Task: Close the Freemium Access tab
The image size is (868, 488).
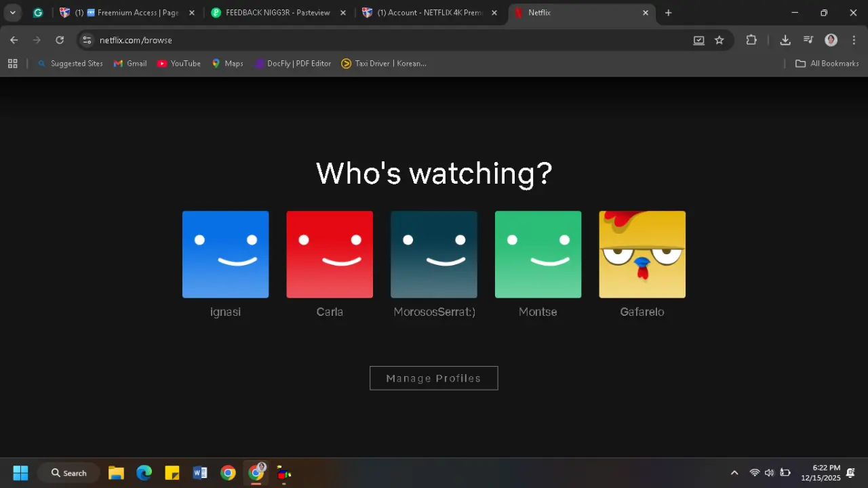Action: (x=192, y=12)
